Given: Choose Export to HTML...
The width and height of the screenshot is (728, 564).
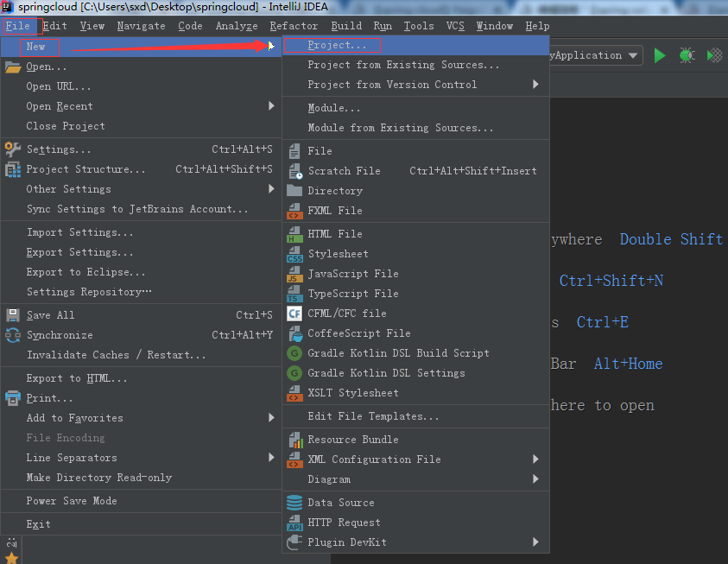Looking at the screenshot, I should pos(141,378).
